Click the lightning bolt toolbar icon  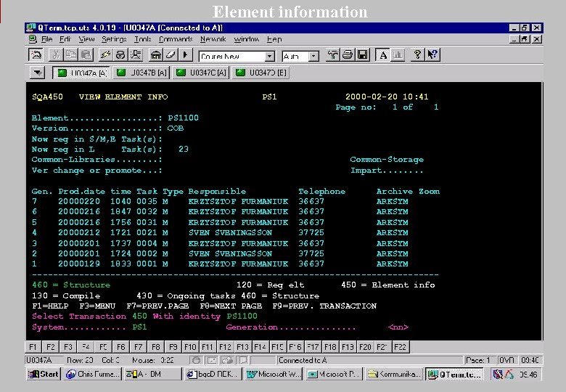(105, 55)
